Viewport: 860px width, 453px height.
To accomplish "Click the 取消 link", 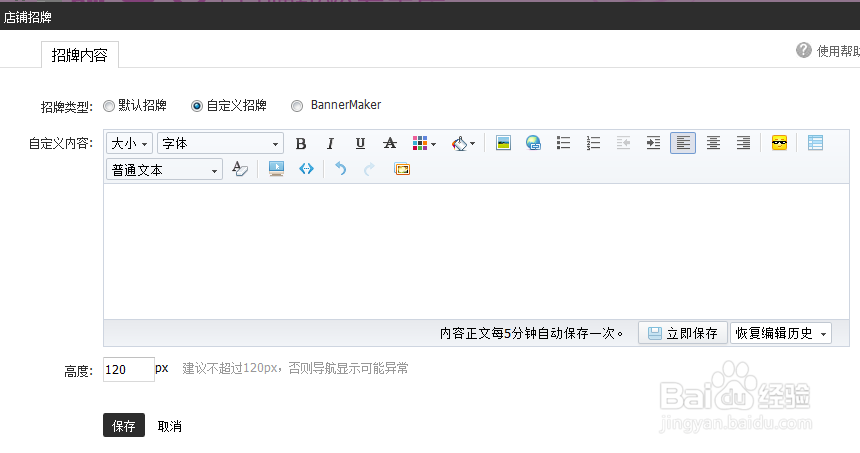I will [169, 426].
